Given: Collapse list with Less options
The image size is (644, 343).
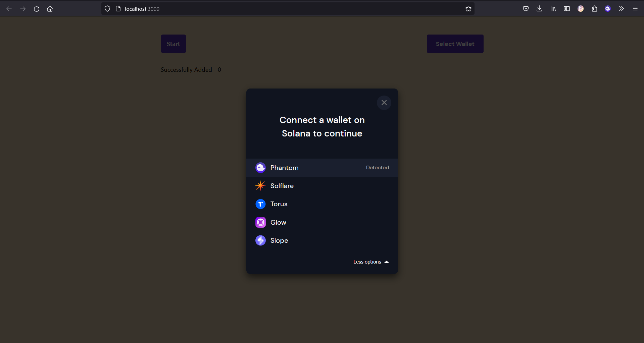Looking at the screenshot, I should (x=371, y=262).
